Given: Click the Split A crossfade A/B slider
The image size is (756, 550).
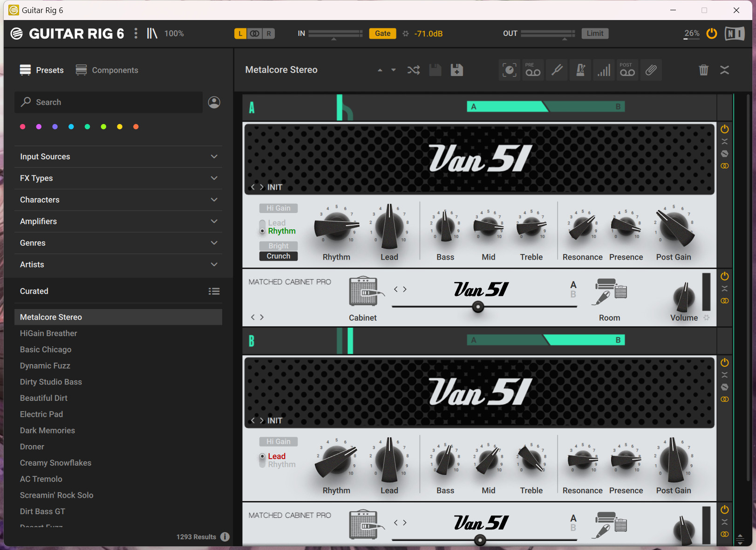Looking at the screenshot, I should point(545,107).
